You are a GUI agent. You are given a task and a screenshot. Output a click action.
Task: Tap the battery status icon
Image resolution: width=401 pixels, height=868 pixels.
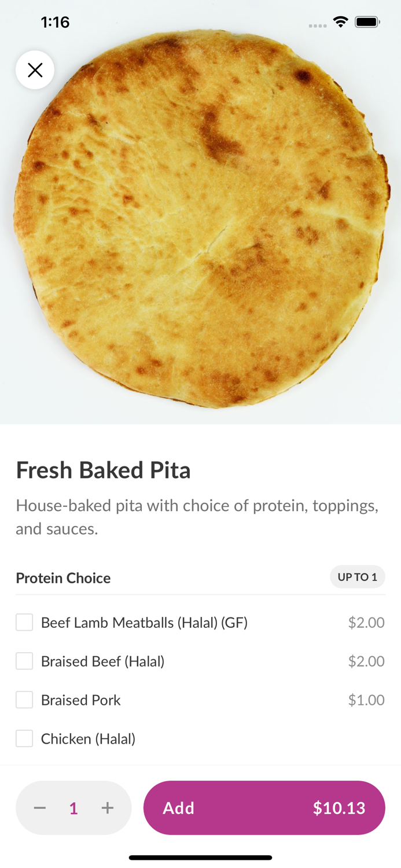(367, 22)
